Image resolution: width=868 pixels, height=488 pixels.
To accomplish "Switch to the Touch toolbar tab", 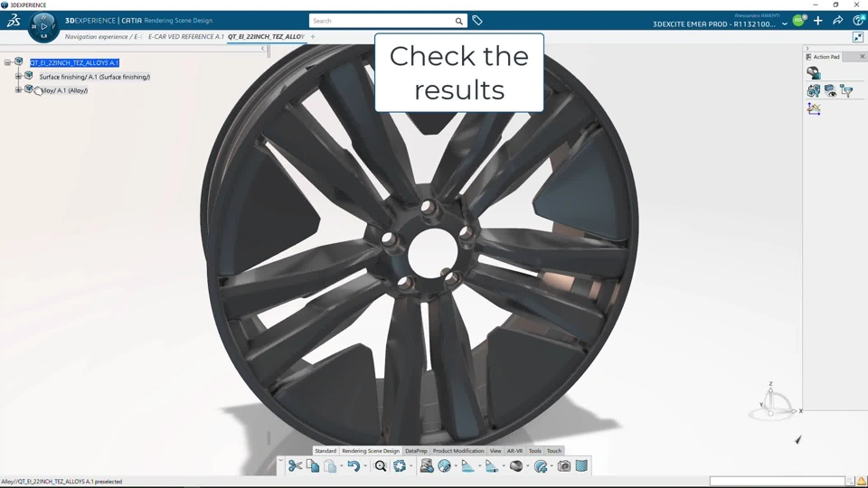I will 554,451.
